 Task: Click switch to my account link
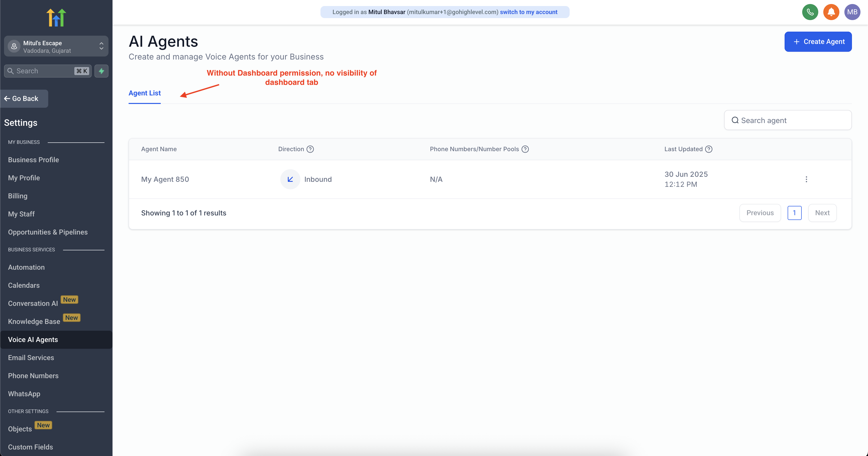[x=528, y=12]
